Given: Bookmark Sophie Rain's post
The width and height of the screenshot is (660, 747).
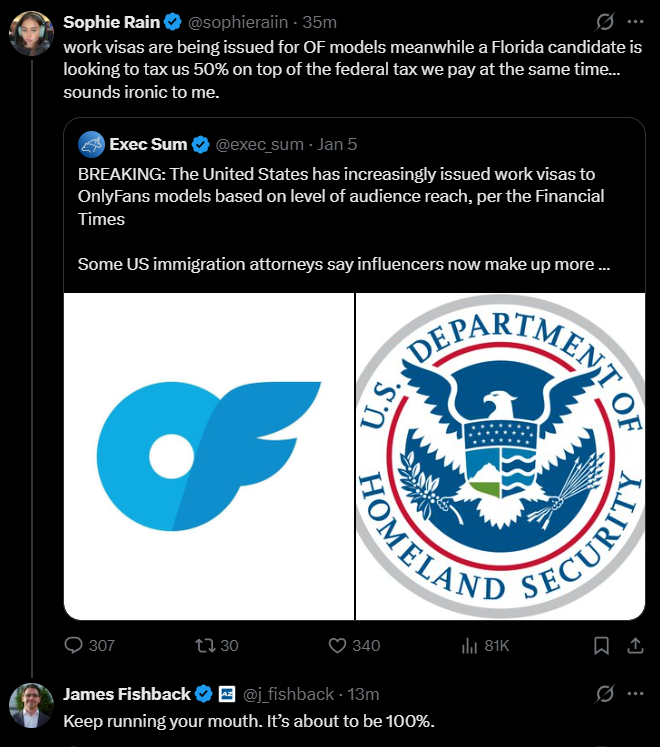Looking at the screenshot, I should [x=601, y=646].
